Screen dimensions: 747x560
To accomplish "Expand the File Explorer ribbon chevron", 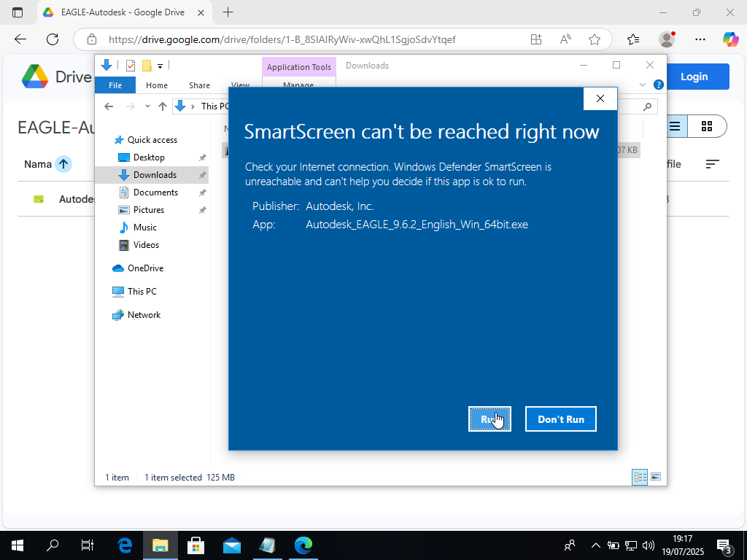I will (643, 85).
